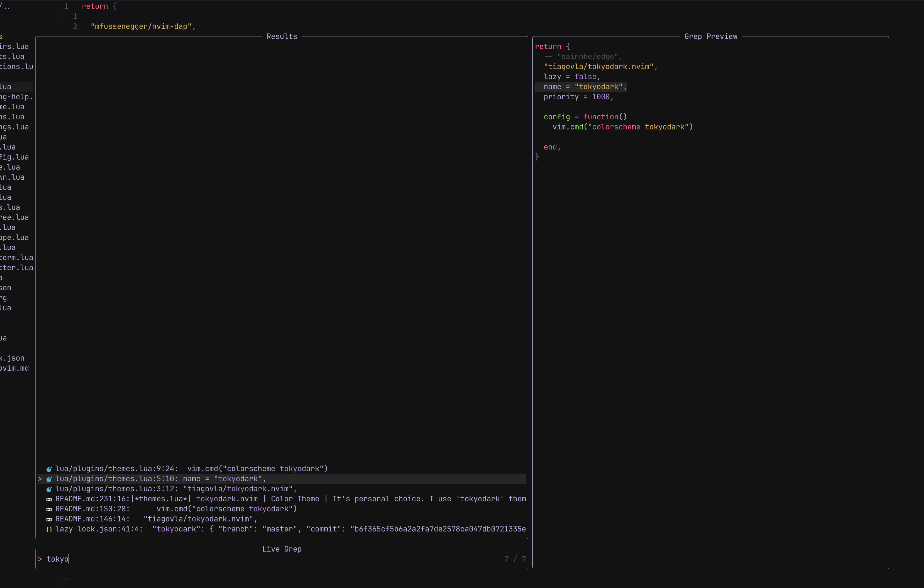Click Lua icon on selected themes.lua:5:10 result
This screenshot has width=924, height=588.
(x=49, y=479)
